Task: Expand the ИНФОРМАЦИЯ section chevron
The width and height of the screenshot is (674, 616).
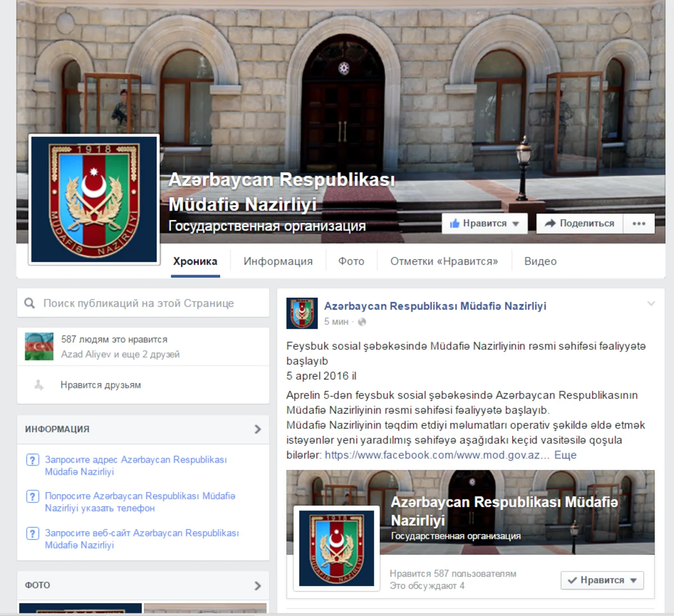Action: [x=258, y=429]
